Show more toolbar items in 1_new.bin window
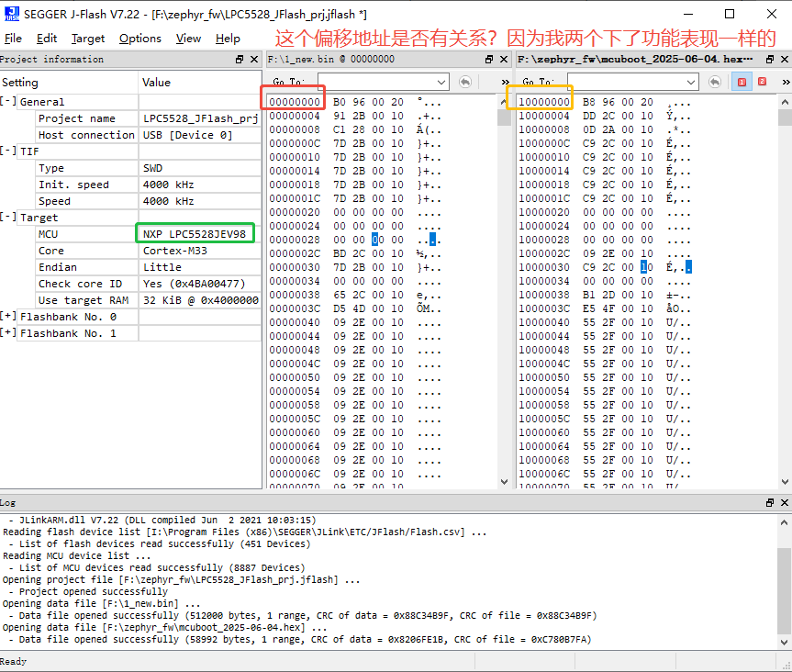The height and width of the screenshot is (672, 792). coord(505,82)
